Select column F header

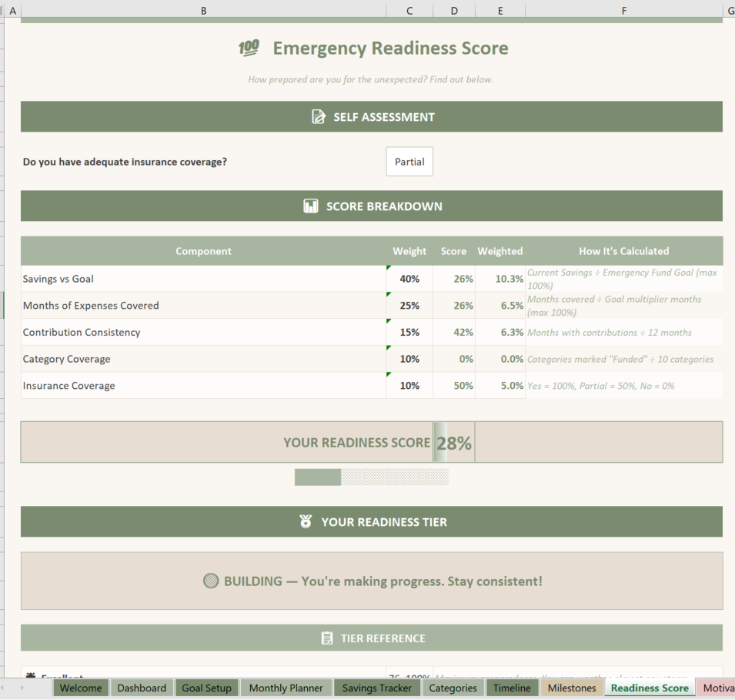point(623,10)
